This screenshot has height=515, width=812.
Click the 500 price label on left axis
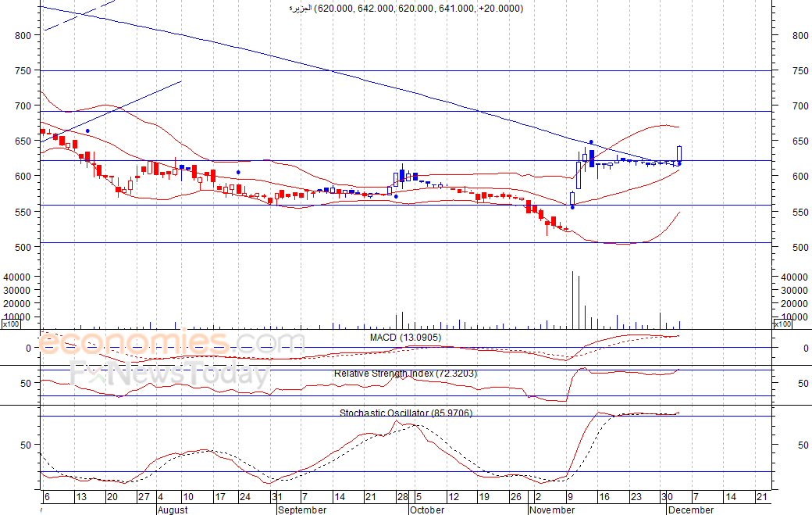tap(23, 248)
